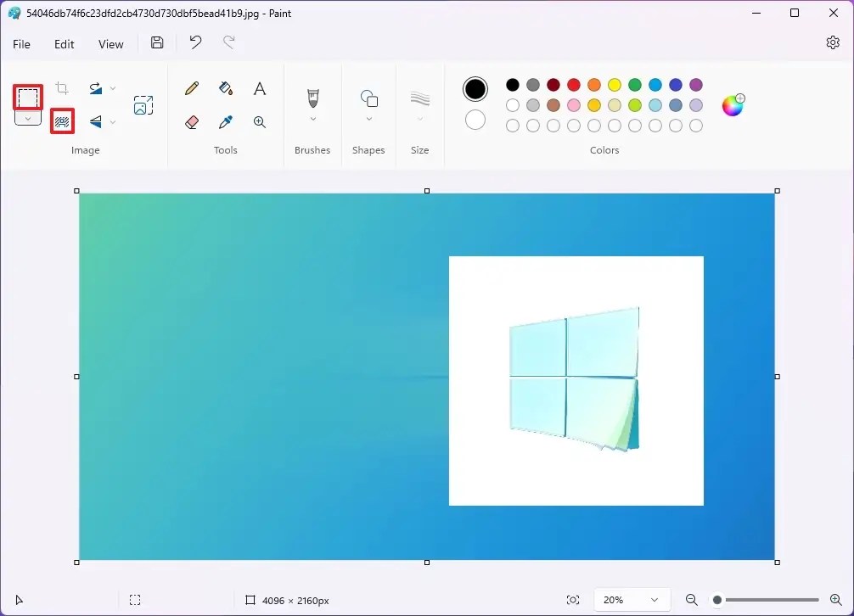The height and width of the screenshot is (616, 854).
Task: Click the Remove background icon
Action: tap(61, 121)
